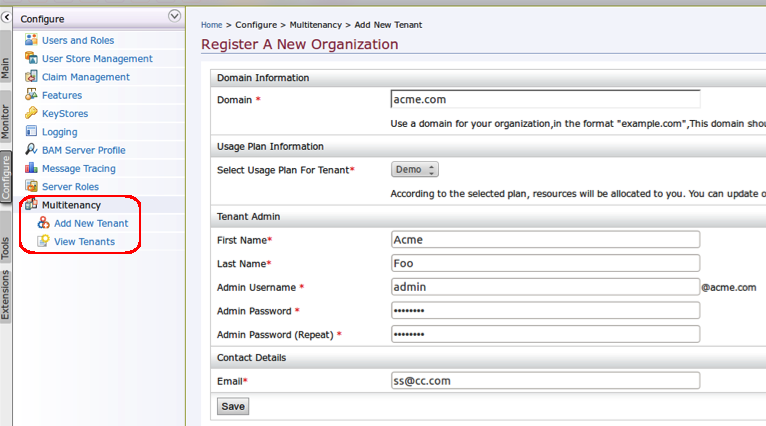Click the User Store Management icon
Image resolution: width=766 pixels, height=426 pixels.
(x=32, y=59)
